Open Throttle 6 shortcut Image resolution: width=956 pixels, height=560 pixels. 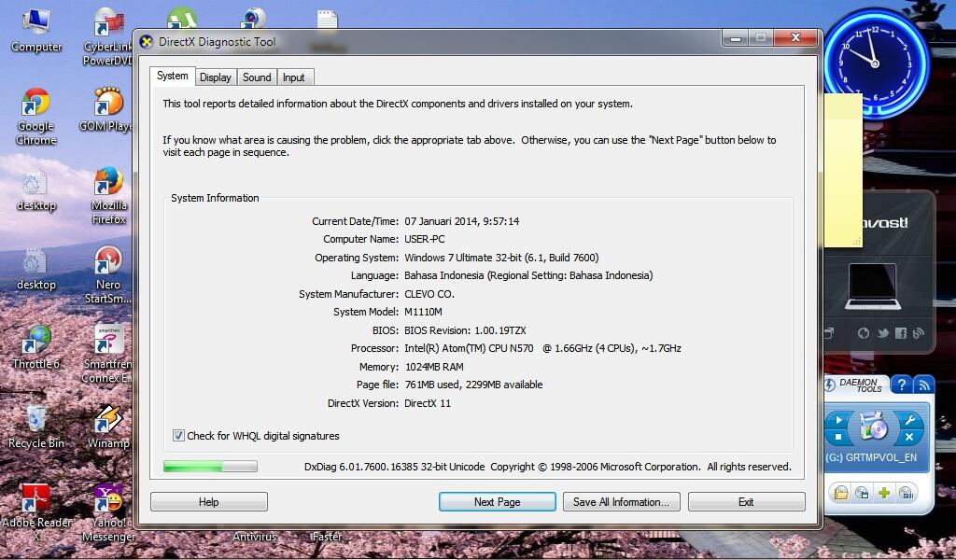(x=36, y=347)
